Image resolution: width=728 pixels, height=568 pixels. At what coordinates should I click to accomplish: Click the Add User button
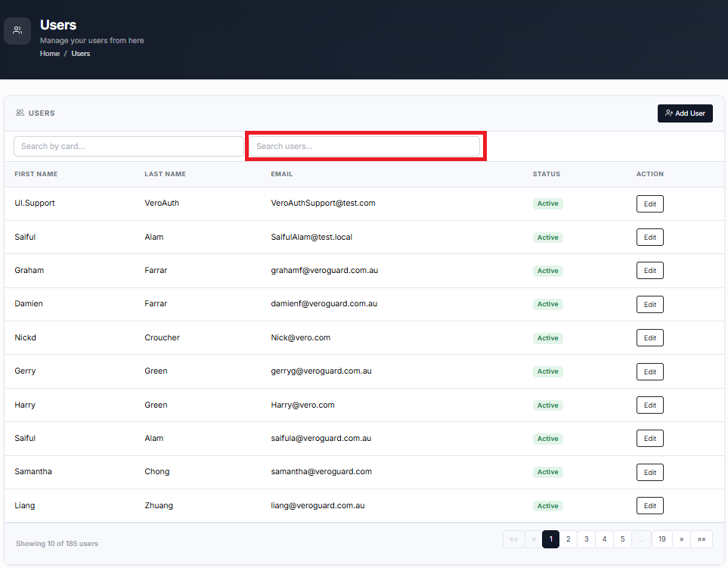pyautogui.click(x=685, y=113)
